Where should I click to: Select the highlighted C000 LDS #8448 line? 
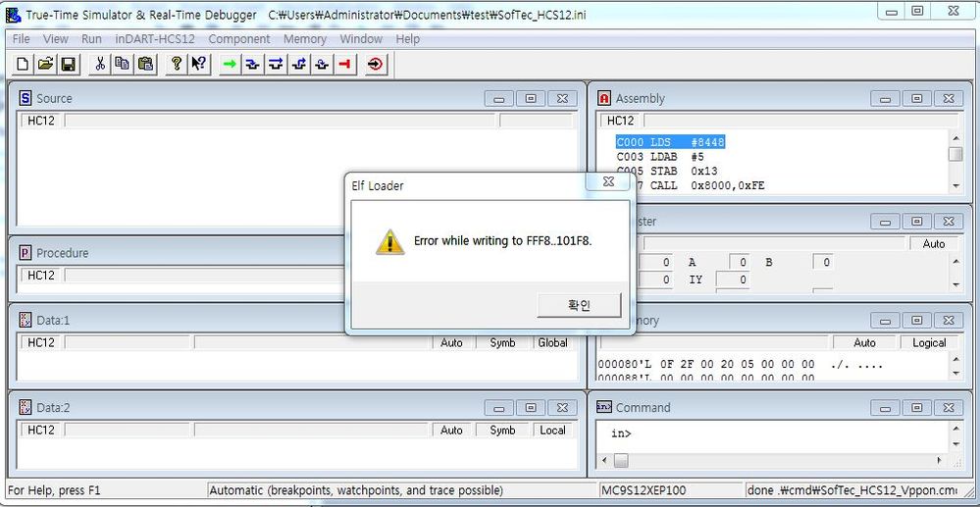click(x=670, y=142)
